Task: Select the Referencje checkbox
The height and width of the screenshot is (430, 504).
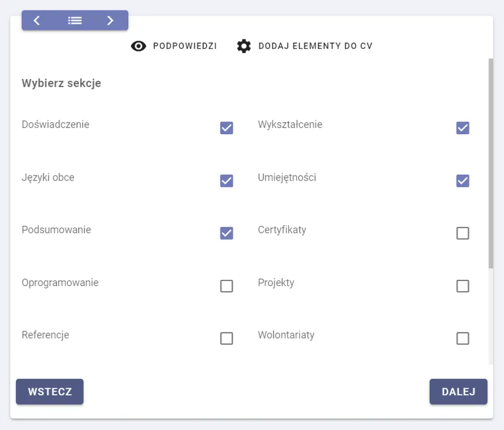Action: (227, 339)
